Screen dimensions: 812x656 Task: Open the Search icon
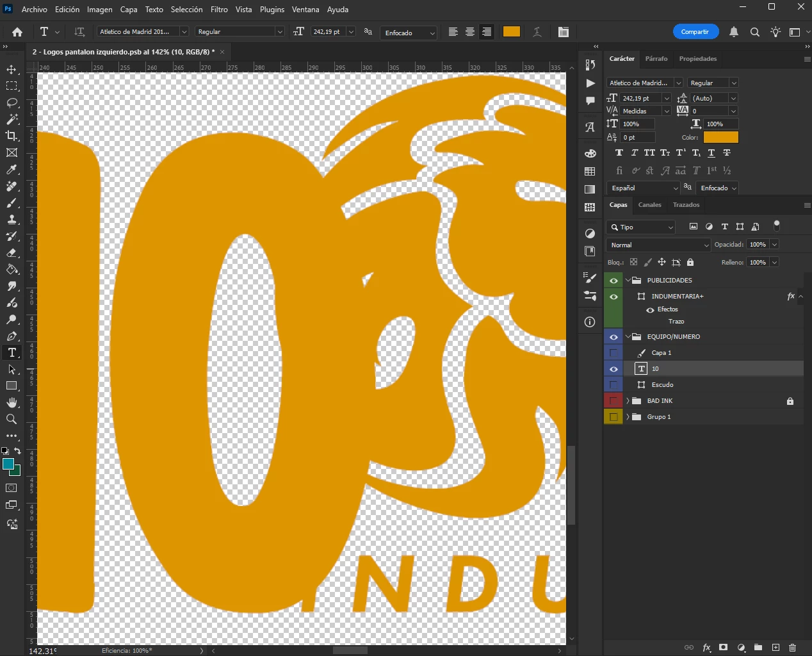[x=755, y=32]
